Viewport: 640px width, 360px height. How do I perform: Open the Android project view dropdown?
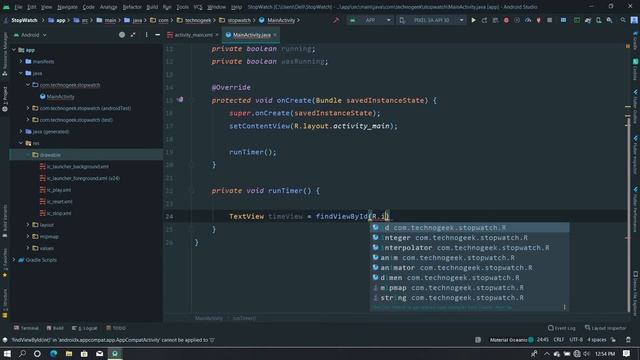pos(30,35)
